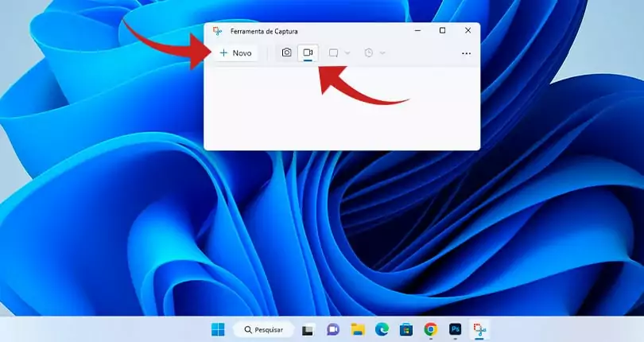Image resolution: width=644 pixels, height=342 pixels.
Task: Open Microsoft Store from the taskbar
Action: [406, 329]
